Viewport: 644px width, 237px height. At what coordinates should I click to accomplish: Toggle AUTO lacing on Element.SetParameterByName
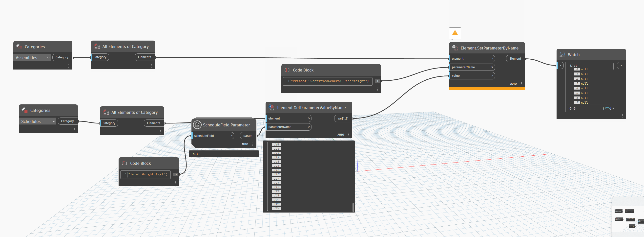click(513, 83)
